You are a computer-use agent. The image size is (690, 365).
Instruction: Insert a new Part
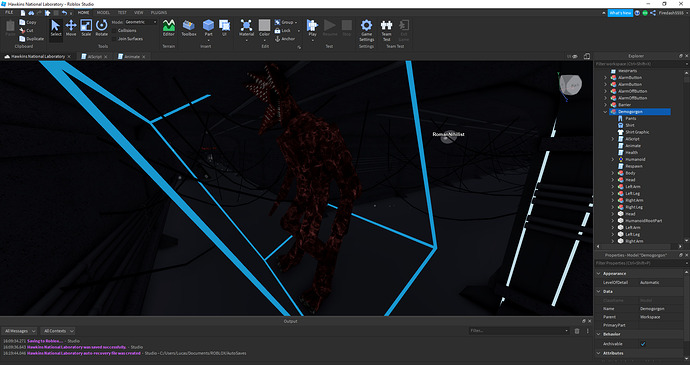point(208,28)
